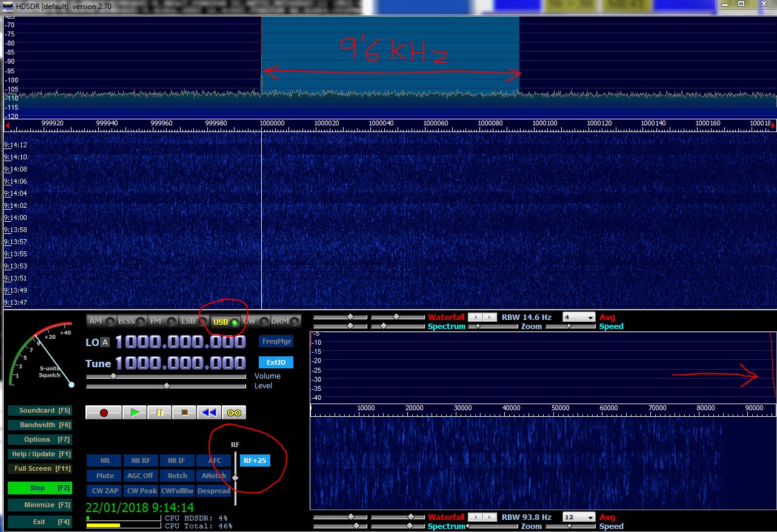Click the blue Rewind button
Screen dimensions: 777x532
208,413
